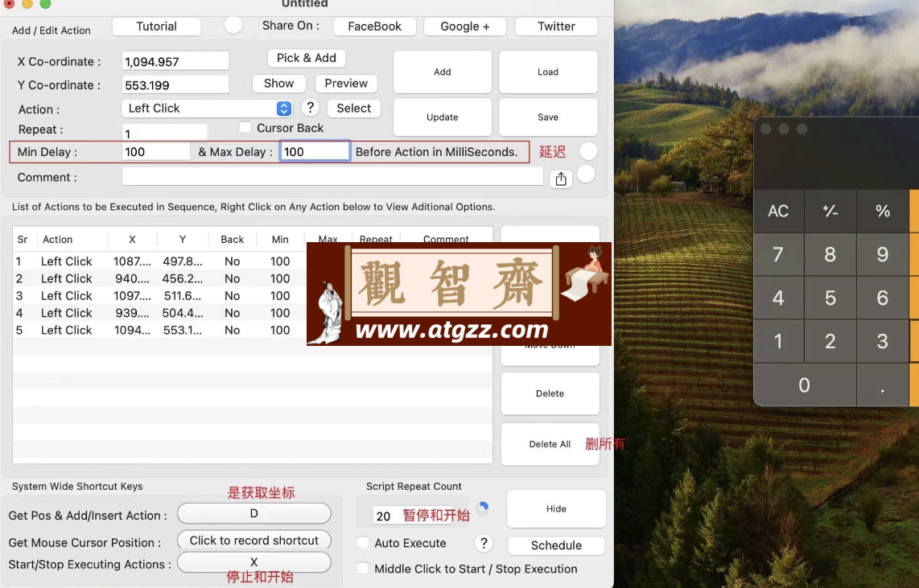The height and width of the screenshot is (588, 919).
Task: Click the Delete button
Action: pyautogui.click(x=550, y=393)
